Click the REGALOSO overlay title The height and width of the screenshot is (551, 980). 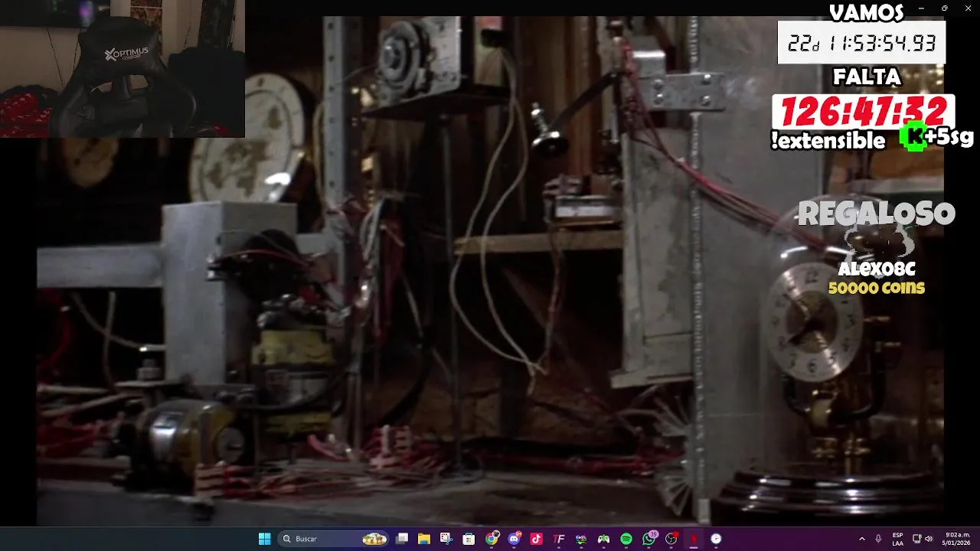[x=877, y=214]
